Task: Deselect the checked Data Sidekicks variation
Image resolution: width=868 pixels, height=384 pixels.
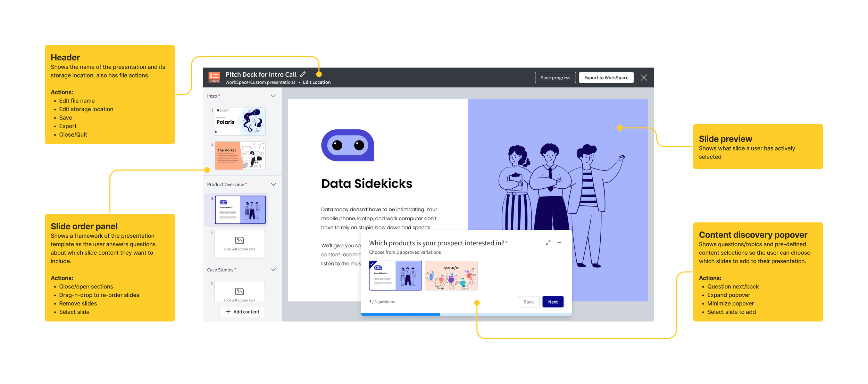Action: [x=395, y=276]
